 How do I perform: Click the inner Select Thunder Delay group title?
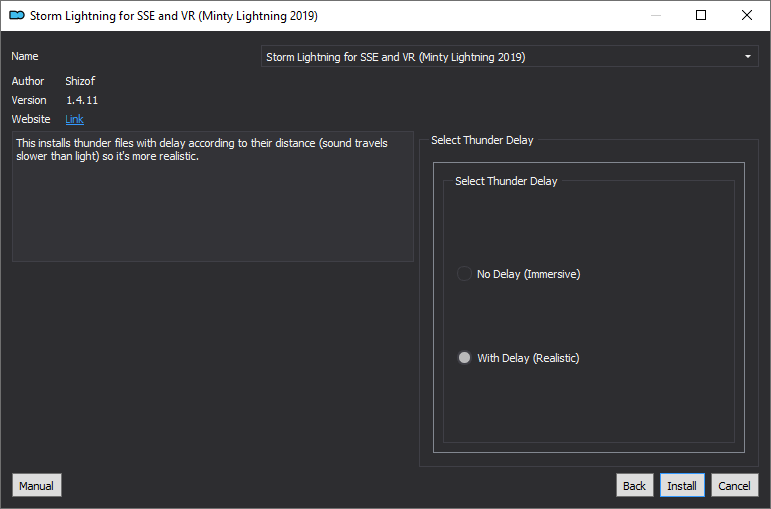(506, 181)
